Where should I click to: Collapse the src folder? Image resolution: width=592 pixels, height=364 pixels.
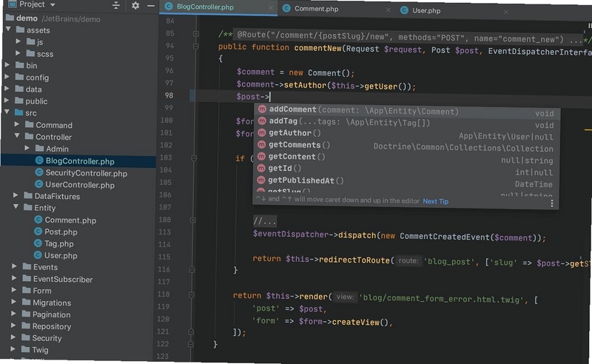7,112
